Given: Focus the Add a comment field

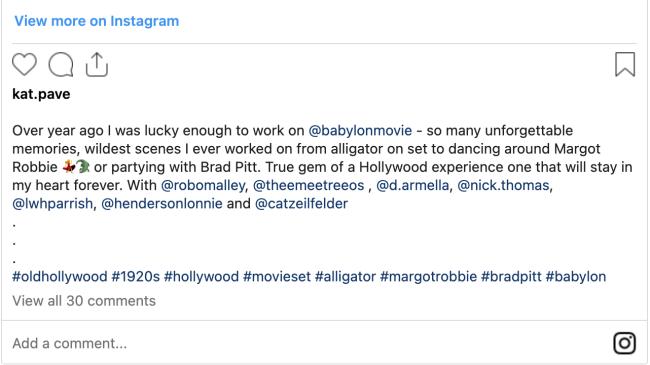Looking at the screenshot, I should (x=307, y=343).
